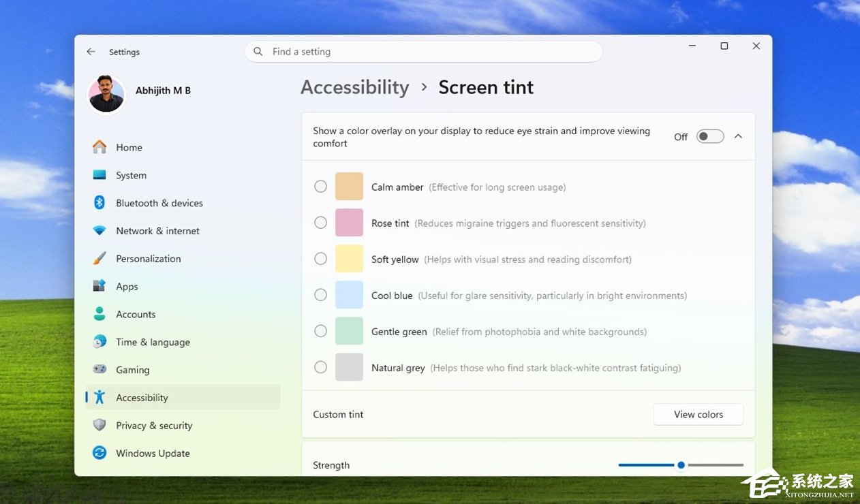The image size is (860, 504).
Task: Open Apps settings page
Action: point(183,286)
